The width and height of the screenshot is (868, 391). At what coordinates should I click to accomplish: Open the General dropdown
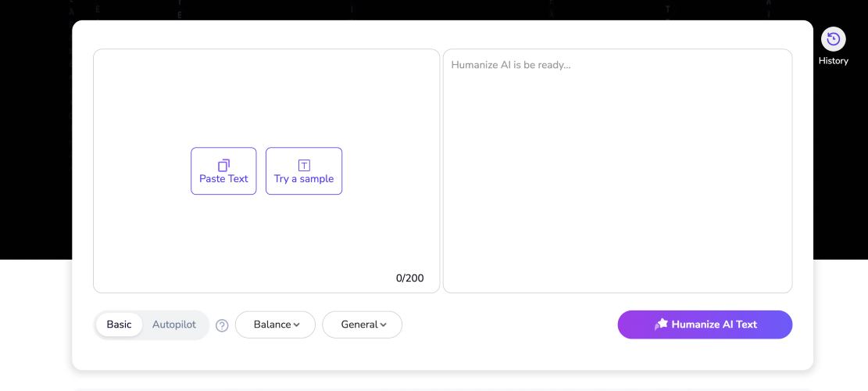359,325
